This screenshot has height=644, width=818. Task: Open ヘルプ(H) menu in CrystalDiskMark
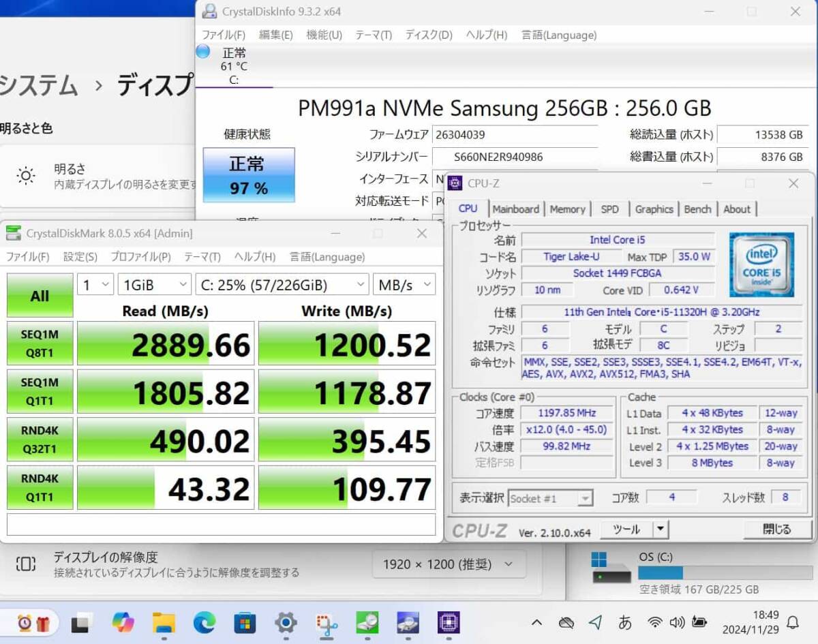(x=255, y=257)
